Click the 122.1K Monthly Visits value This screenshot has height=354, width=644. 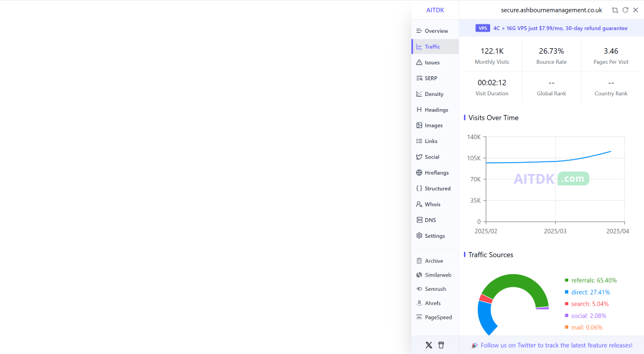pyautogui.click(x=492, y=51)
